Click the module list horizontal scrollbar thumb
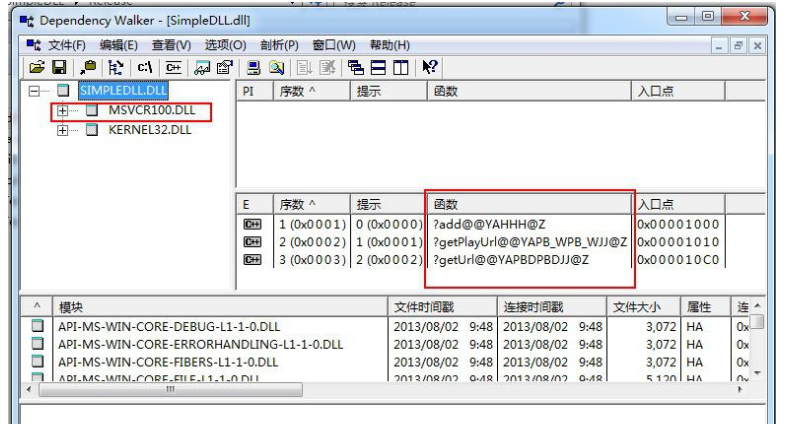The height and width of the screenshot is (424, 789). pyautogui.click(x=171, y=389)
